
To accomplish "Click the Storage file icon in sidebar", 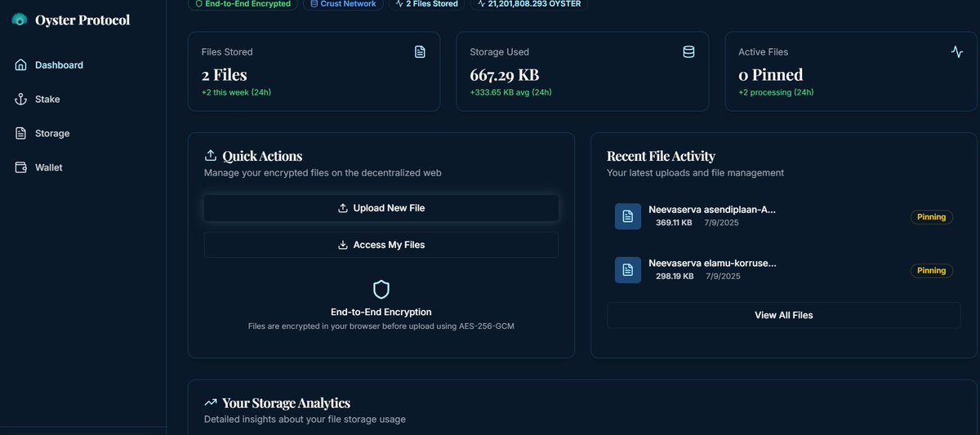I will pyautogui.click(x=20, y=134).
